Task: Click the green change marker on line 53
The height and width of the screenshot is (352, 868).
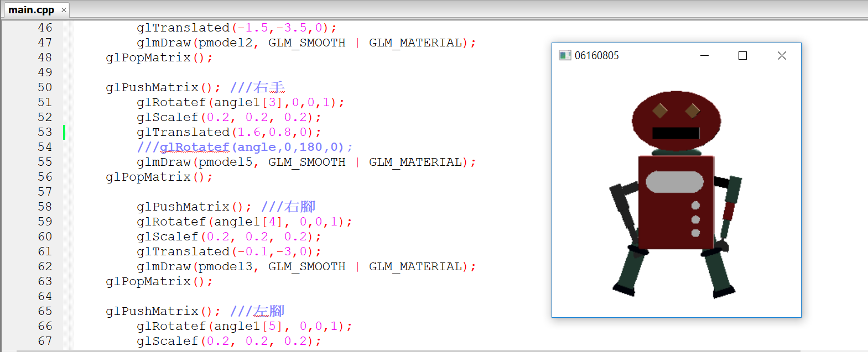Action: tap(64, 132)
